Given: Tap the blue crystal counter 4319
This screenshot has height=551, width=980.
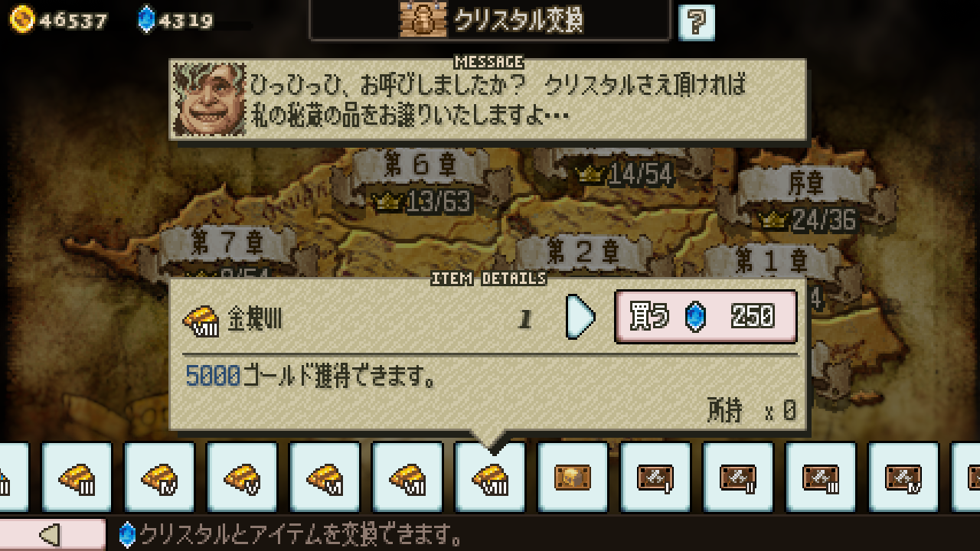Looking at the screenshot, I should point(175,20).
